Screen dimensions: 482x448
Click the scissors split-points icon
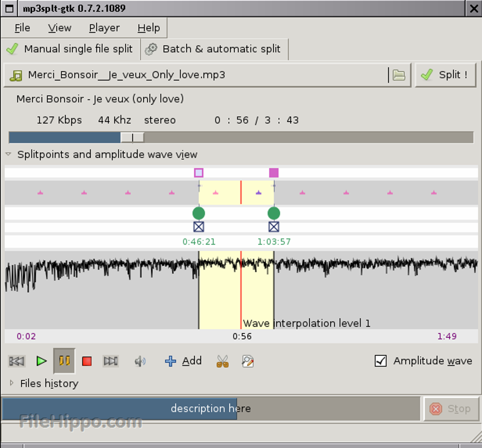(x=222, y=361)
